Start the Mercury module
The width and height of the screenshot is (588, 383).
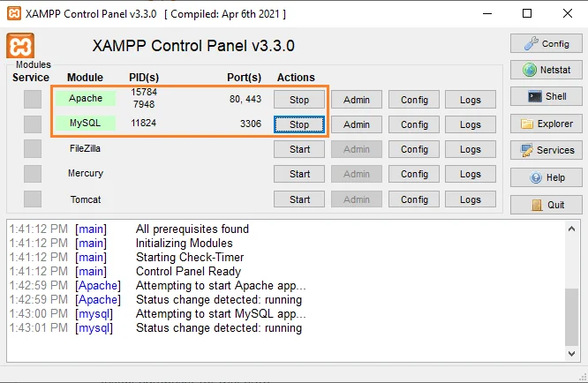coord(299,174)
